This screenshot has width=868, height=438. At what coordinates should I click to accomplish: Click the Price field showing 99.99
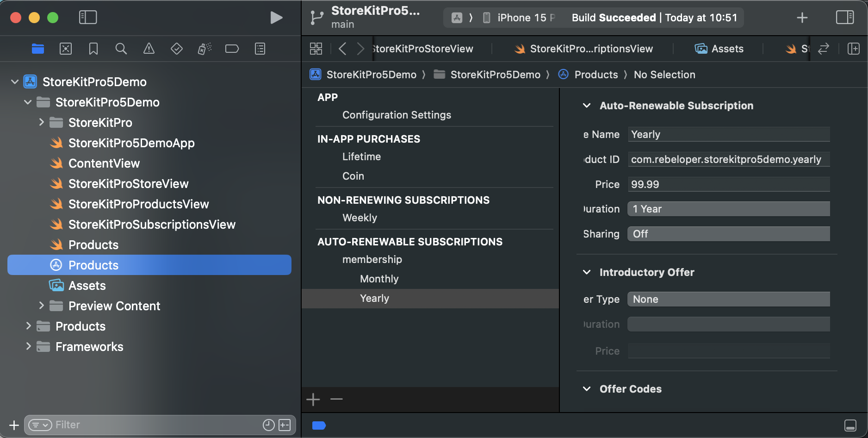tap(728, 184)
